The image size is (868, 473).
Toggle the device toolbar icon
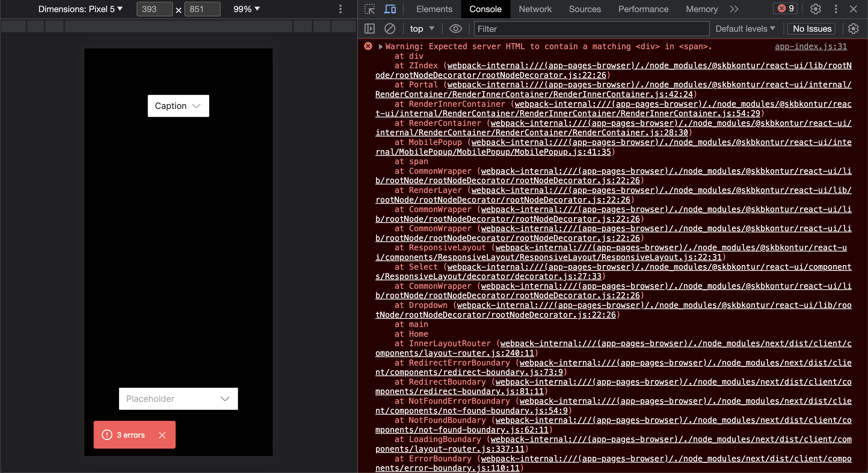390,9
